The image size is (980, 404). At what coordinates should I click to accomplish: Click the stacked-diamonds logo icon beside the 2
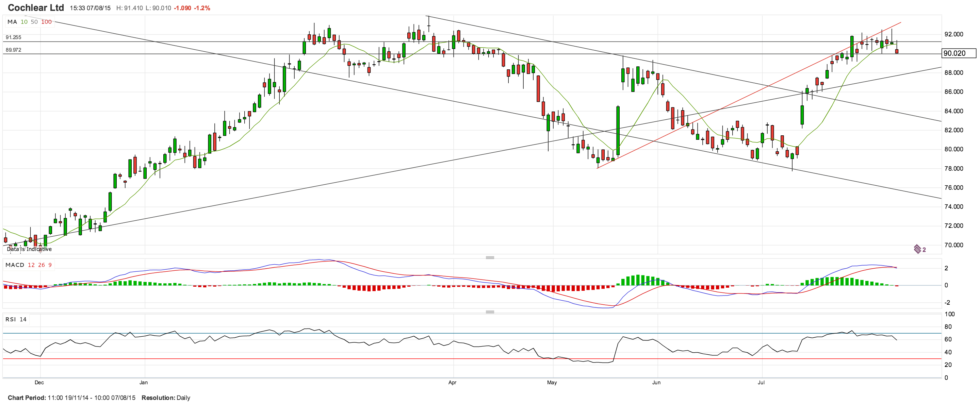[x=917, y=249]
